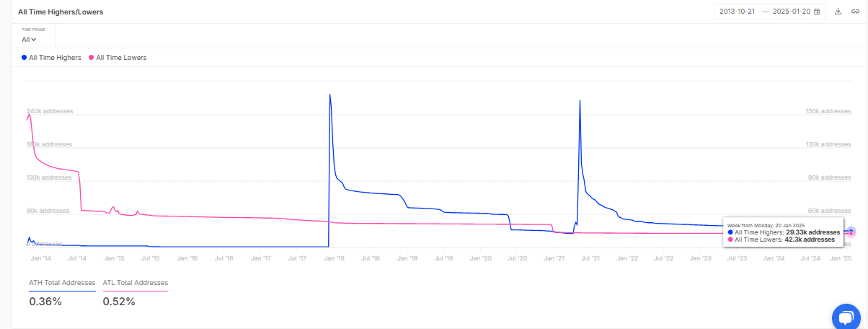This screenshot has height=329, width=868.
Task: Toggle the All Time Lowers series label
Action: click(121, 57)
